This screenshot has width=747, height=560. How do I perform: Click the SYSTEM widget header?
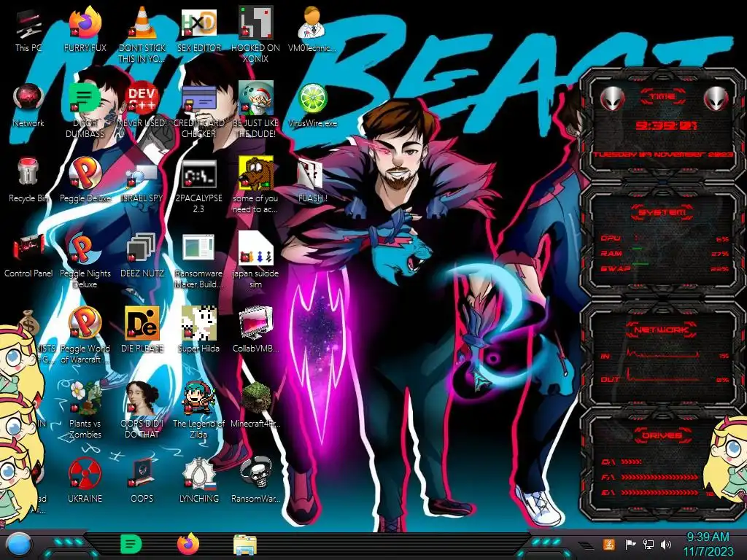662,212
